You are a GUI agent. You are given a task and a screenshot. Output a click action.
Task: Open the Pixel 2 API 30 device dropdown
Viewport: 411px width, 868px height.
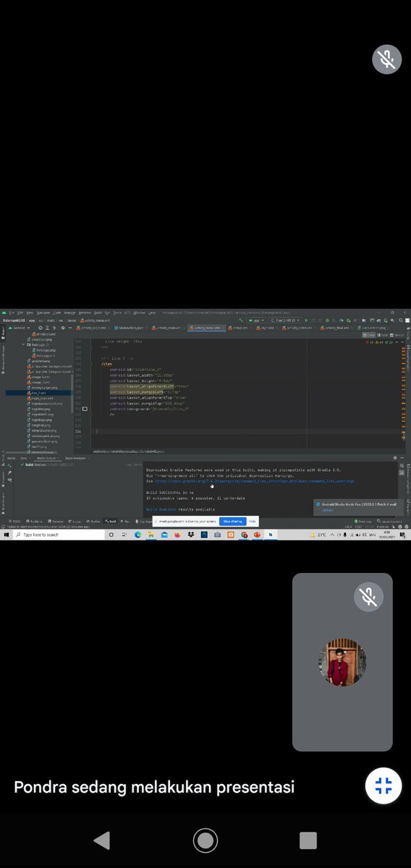tap(286, 320)
